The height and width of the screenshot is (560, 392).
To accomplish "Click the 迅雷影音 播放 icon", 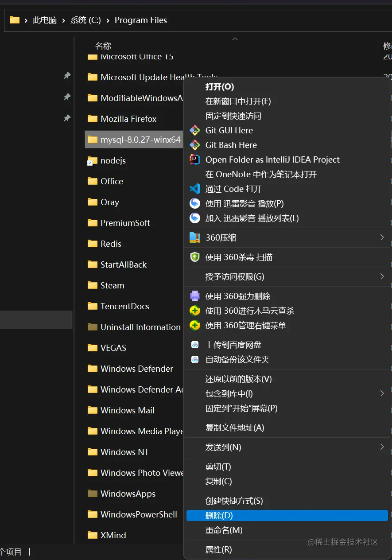I will pos(195,203).
